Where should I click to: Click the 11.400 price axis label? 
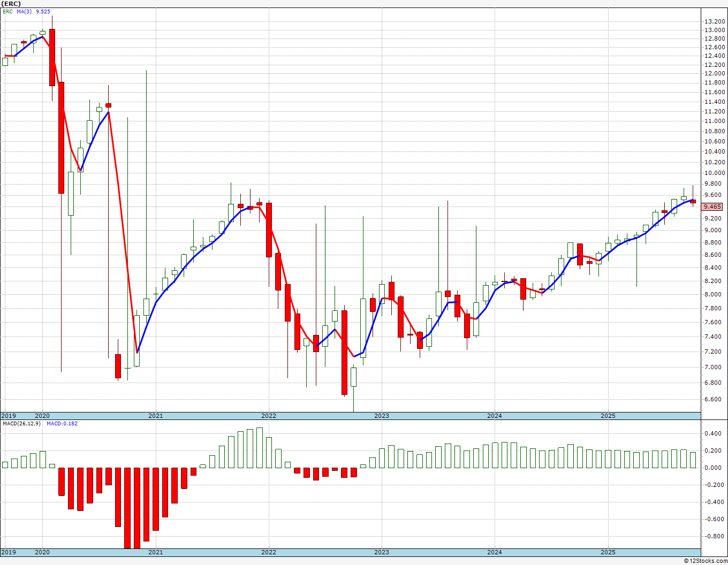(715, 102)
